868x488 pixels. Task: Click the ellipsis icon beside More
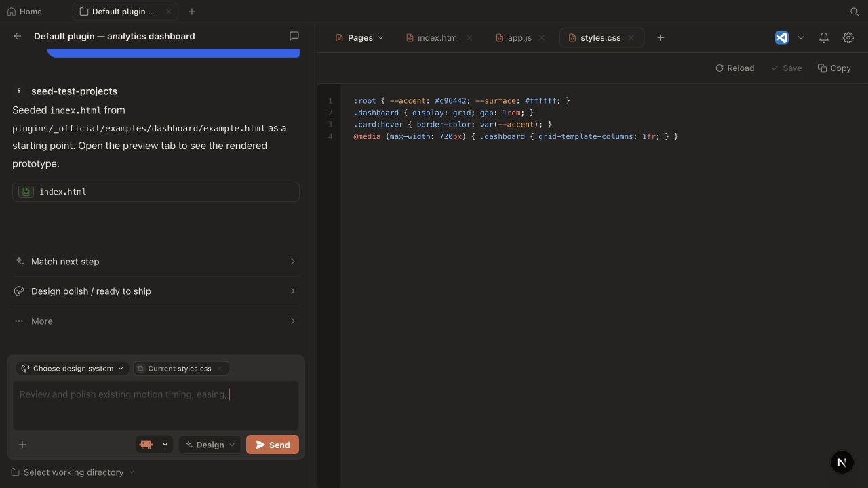(19, 321)
